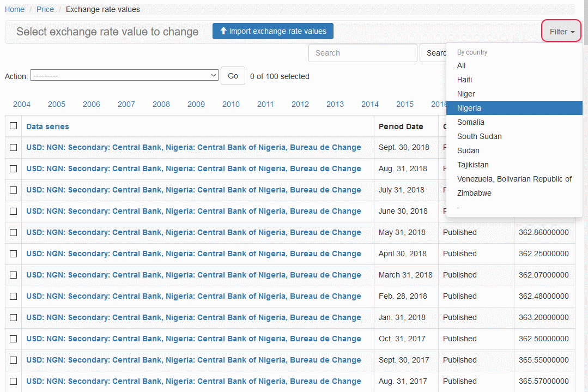Choose Haiti from the country filter
The height and width of the screenshot is (392, 588).
pyautogui.click(x=464, y=80)
